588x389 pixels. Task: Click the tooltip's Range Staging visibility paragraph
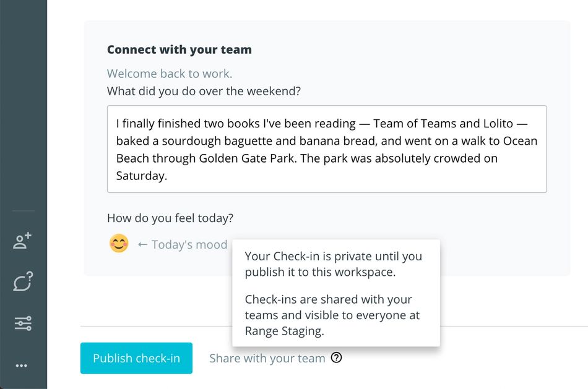pyautogui.click(x=332, y=315)
